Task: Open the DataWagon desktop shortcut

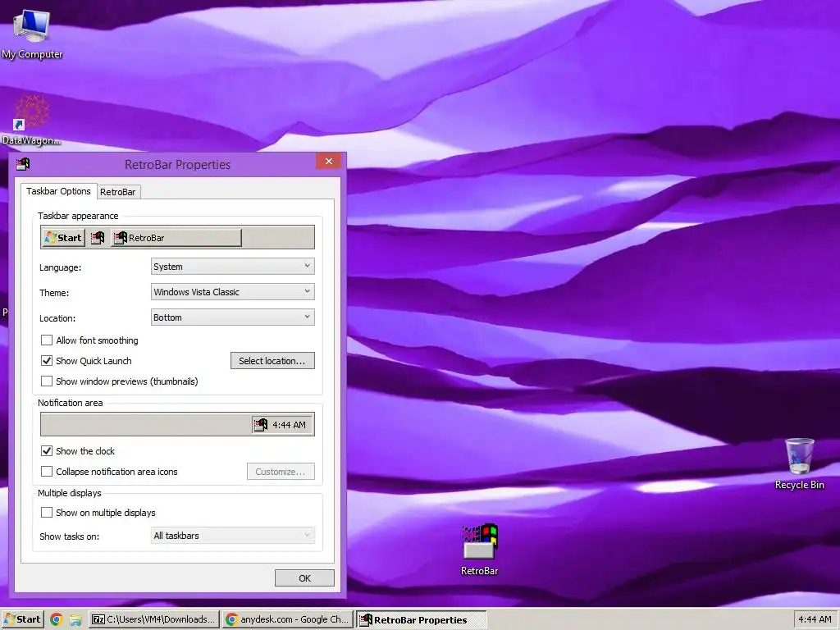Action: click(31, 120)
